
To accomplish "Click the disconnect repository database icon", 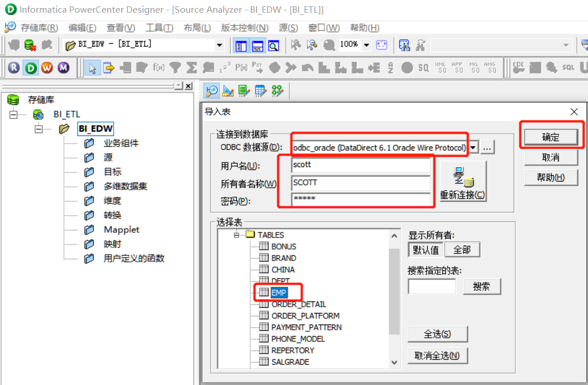I will [30, 46].
